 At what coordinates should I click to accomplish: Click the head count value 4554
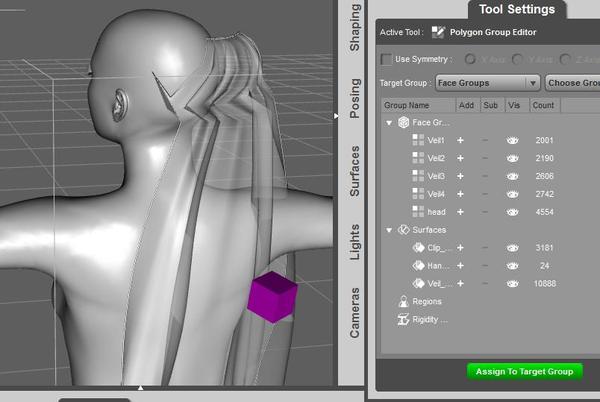545,212
